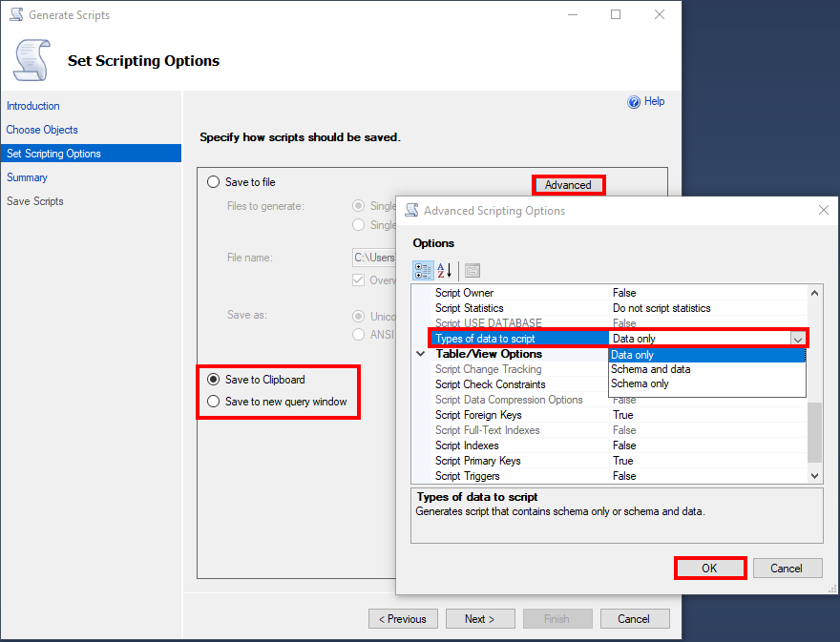840x642 pixels.
Task: Click the options list scroll-down arrow
Action: [x=814, y=475]
